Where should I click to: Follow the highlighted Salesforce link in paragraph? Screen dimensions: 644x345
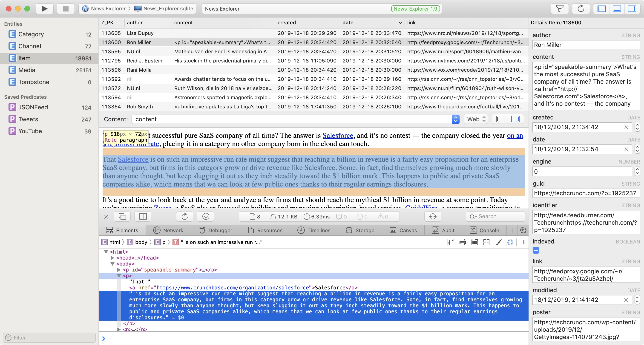[133, 159]
